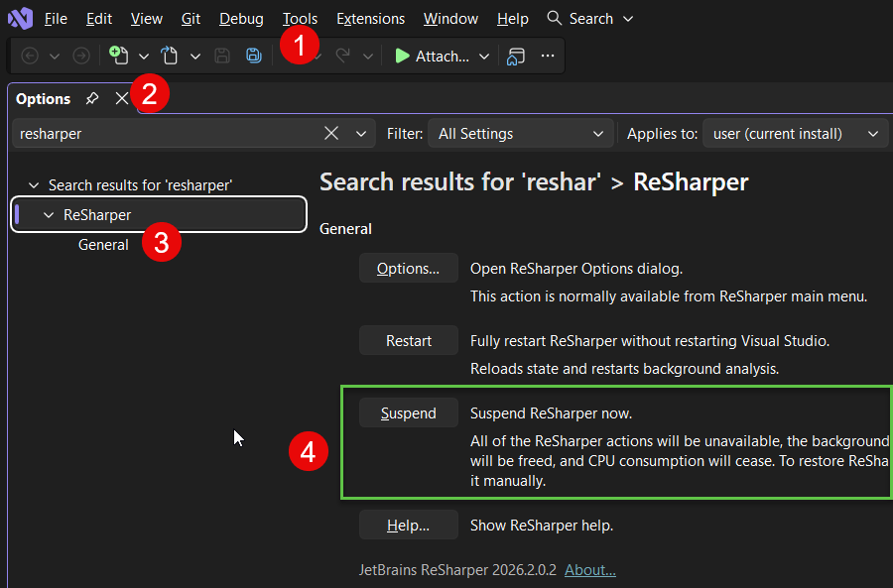Click 'Show ReSharper help.' text
This screenshot has width=893, height=588.
tap(542, 526)
